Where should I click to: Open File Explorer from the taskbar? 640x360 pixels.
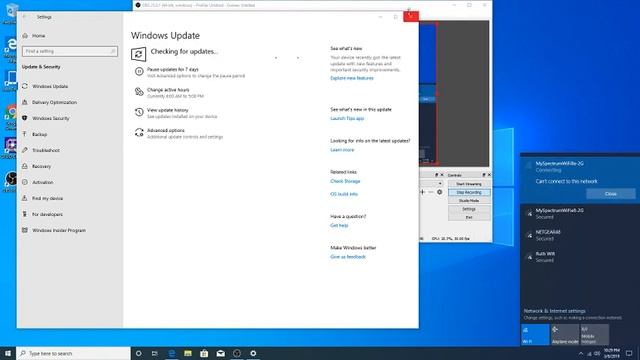(x=188, y=353)
